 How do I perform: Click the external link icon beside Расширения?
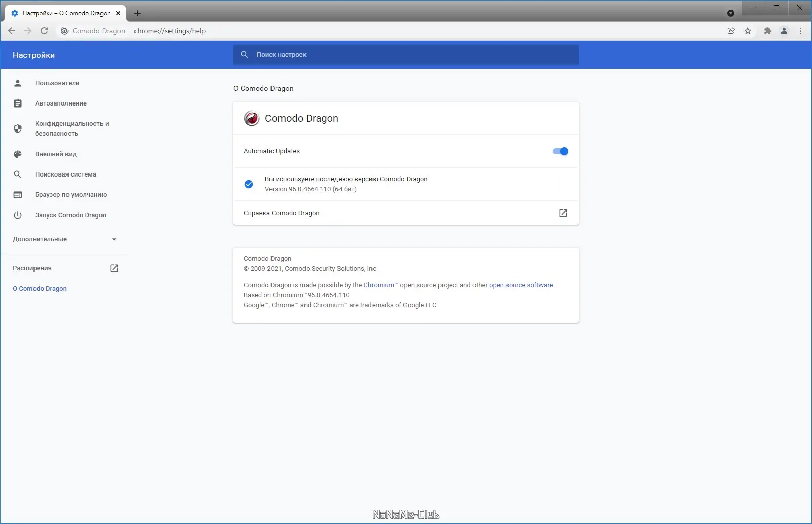pos(114,268)
